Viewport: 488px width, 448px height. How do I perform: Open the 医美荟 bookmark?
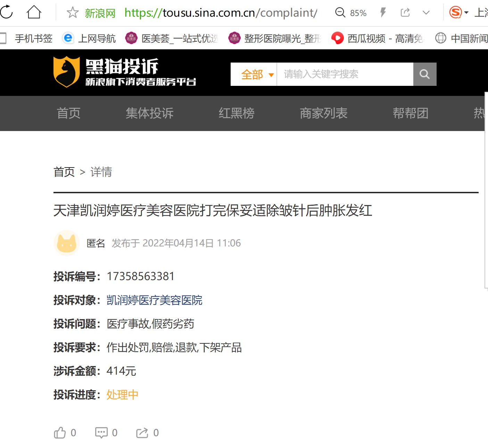coord(172,38)
